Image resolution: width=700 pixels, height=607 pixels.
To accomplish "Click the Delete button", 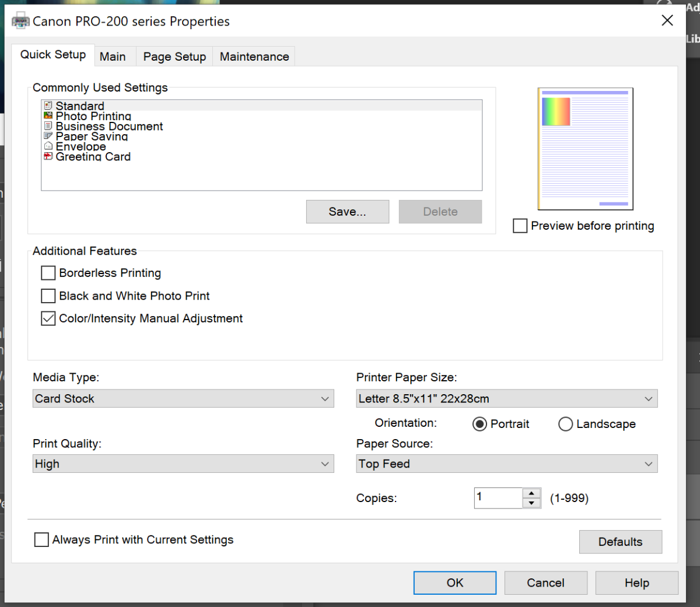I will pos(440,212).
